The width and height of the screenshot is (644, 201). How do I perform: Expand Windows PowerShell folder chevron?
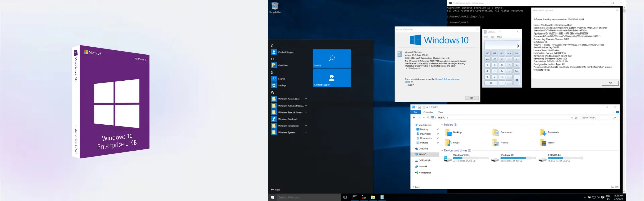(x=306, y=126)
